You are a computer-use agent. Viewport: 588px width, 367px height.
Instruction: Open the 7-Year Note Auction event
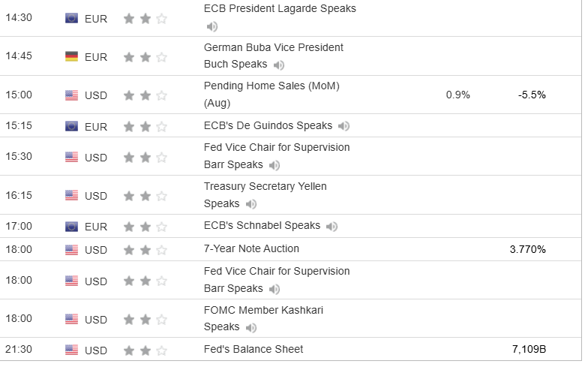[251, 248]
